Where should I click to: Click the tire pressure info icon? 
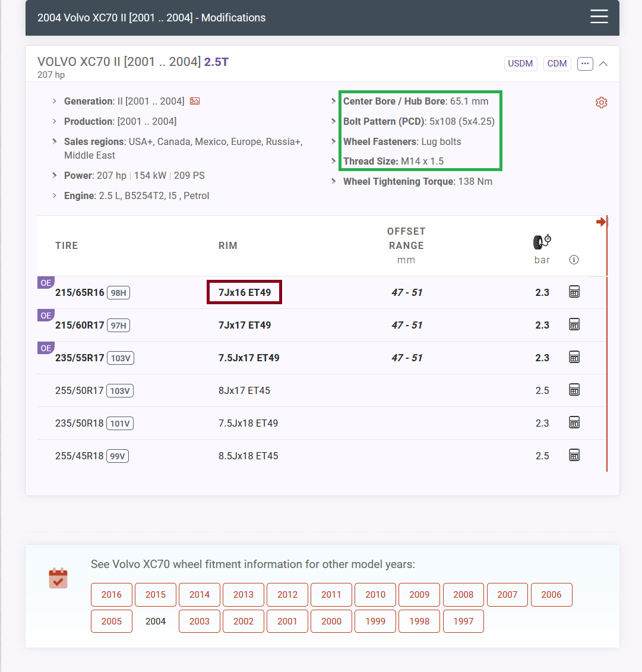(x=574, y=260)
